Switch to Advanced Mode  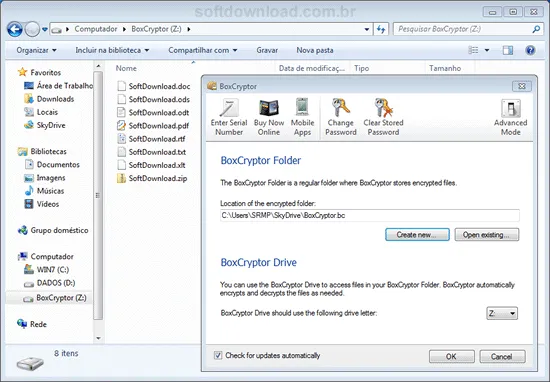(x=510, y=117)
